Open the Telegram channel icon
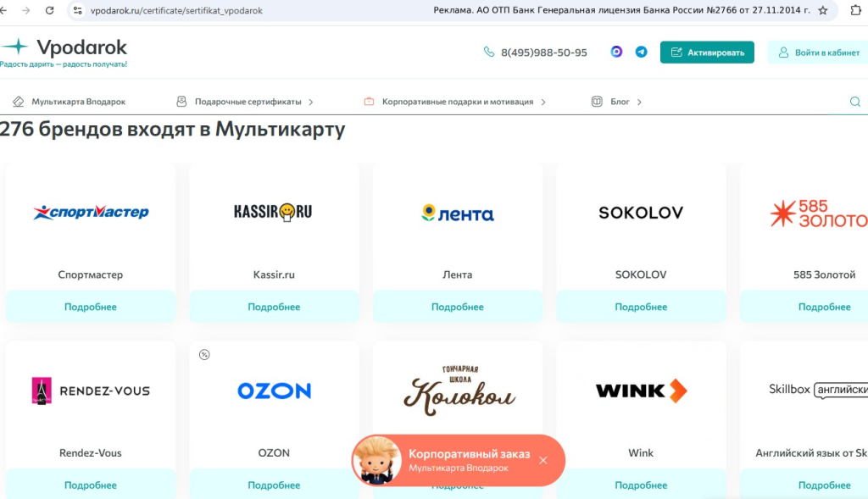Screen dimensions: 868x499 tap(641, 52)
